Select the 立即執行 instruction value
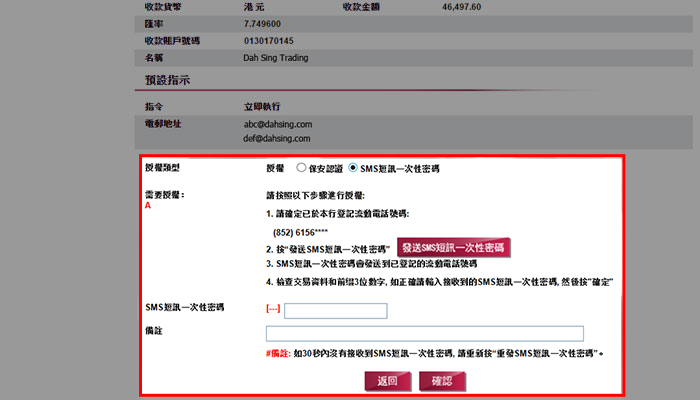The image size is (700, 400). tap(262, 107)
